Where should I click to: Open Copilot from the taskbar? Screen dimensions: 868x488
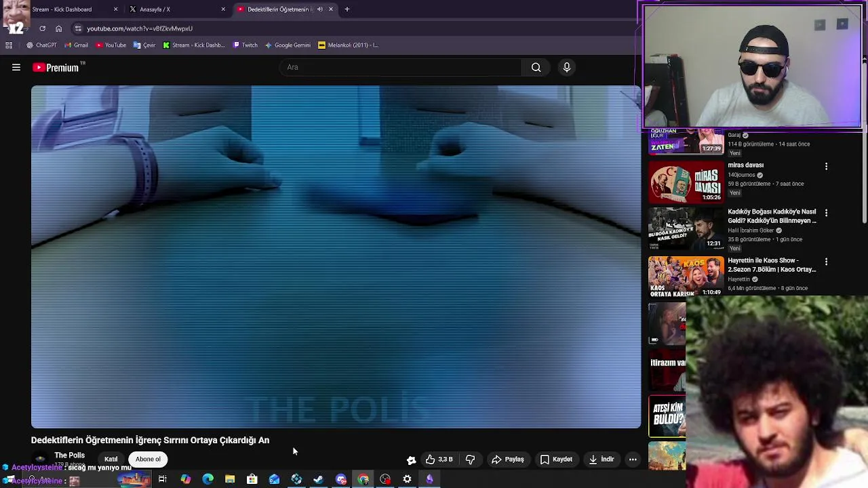pyautogui.click(x=185, y=479)
